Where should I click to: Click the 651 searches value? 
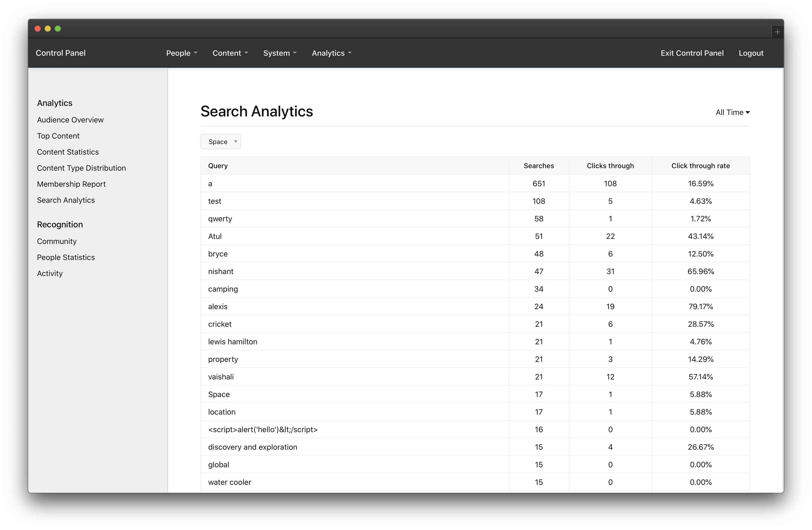539,183
